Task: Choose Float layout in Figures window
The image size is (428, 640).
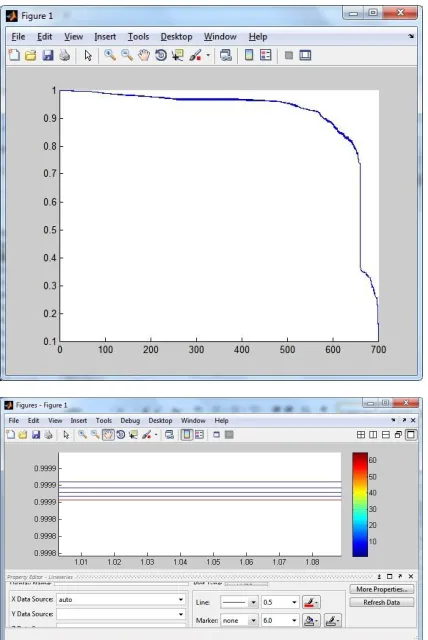Action: click(x=398, y=435)
